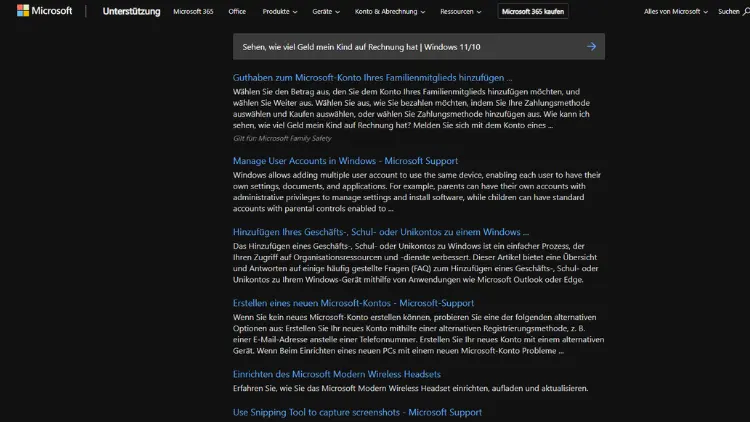This screenshot has width=750, height=422.
Task: Submit search with the arrow icon
Action: pyautogui.click(x=591, y=46)
